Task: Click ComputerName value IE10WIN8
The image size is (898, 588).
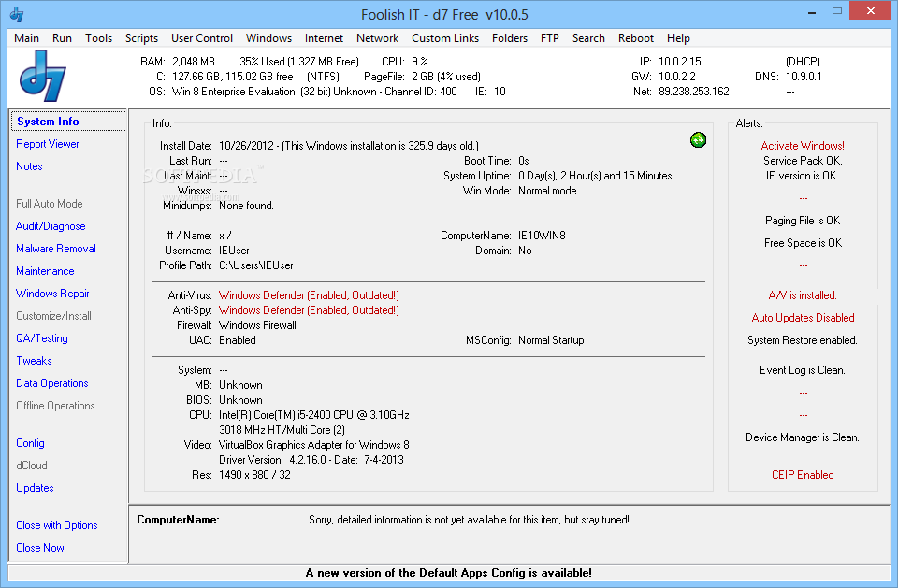Action: (542, 236)
